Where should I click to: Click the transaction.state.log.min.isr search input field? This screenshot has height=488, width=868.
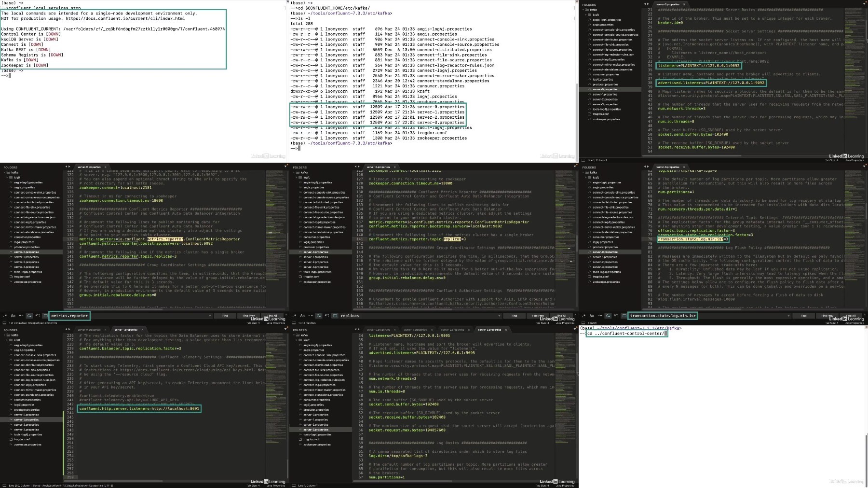[x=709, y=316]
